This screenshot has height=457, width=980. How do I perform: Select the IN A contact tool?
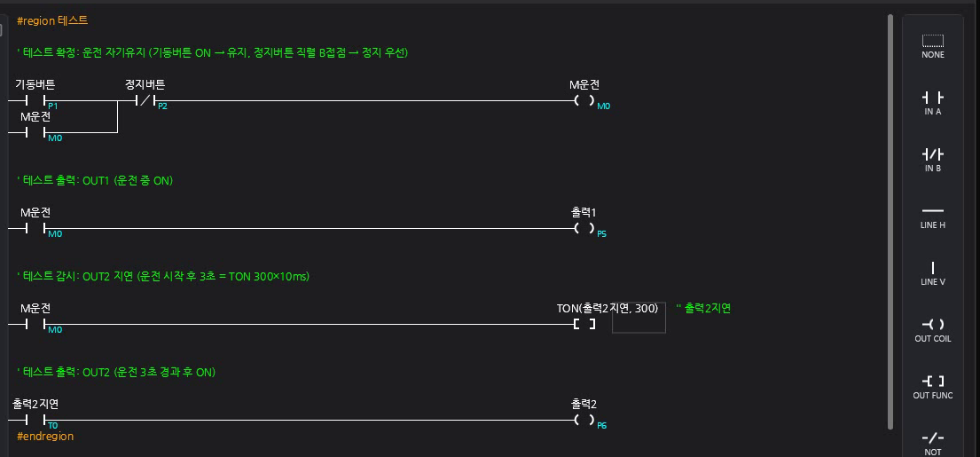[x=932, y=104]
